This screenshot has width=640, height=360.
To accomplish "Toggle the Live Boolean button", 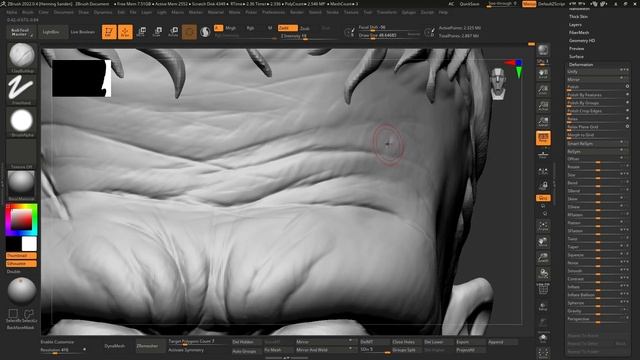I will coord(82,32).
